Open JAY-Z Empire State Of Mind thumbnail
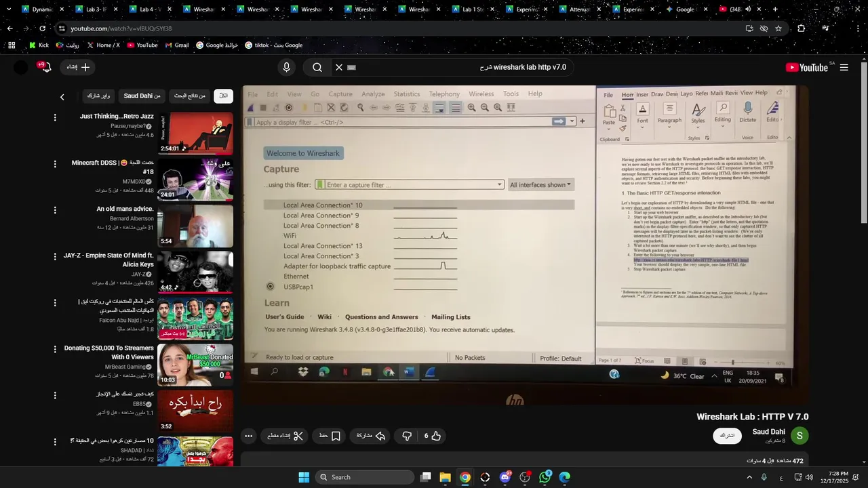 tap(195, 272)
